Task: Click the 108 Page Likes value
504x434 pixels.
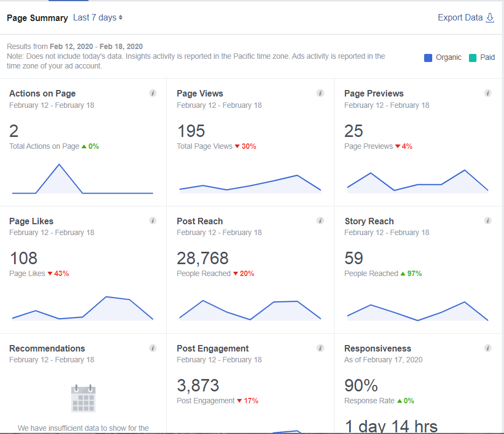Action: (x=23, y=258)
